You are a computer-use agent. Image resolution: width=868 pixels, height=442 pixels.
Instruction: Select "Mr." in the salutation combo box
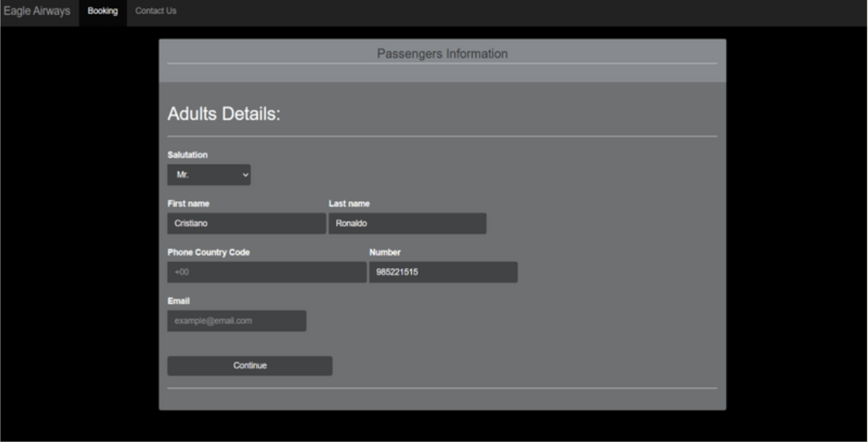[209, 175]
